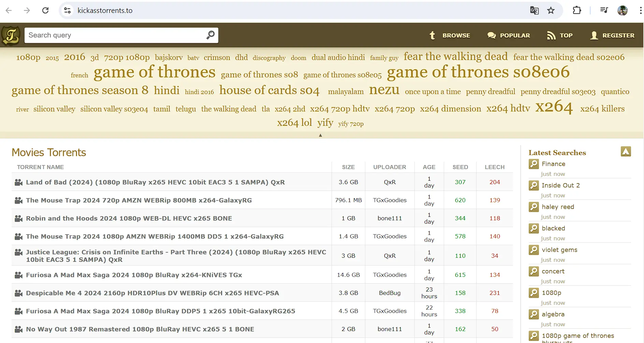This screenshot has height=343, width=644.
Task: Open No Way Out 1987 torrent
Action: (140, 329)
